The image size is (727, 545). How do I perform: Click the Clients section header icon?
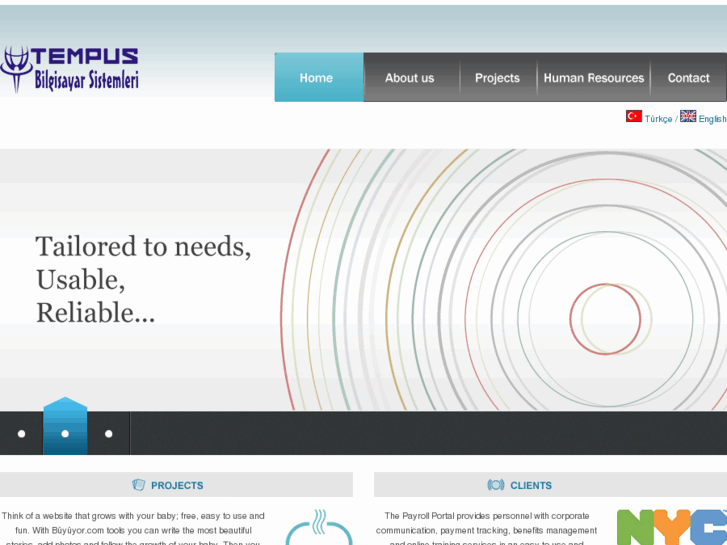(x=496, y=485)
